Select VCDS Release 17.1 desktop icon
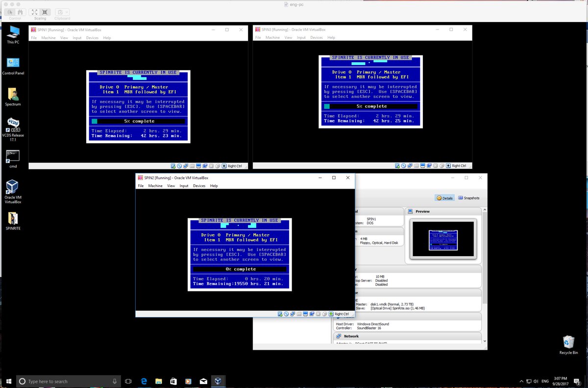 (13, 129)
